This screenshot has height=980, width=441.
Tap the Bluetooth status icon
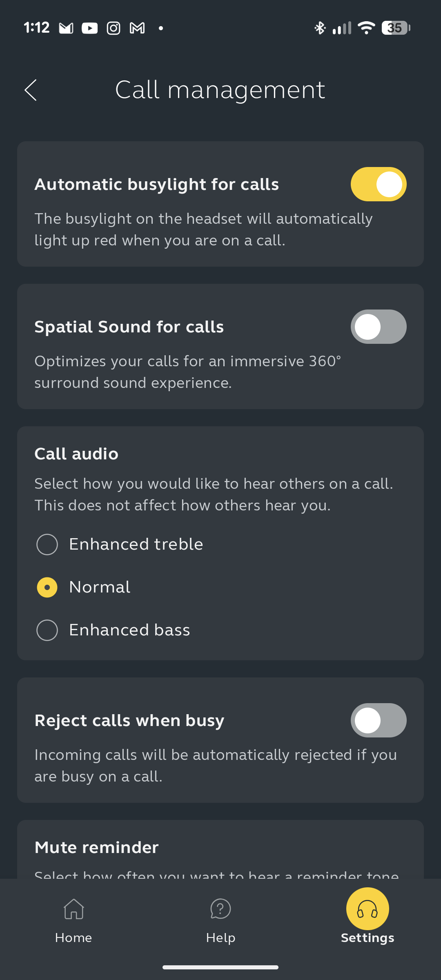(x=320, y=28)
